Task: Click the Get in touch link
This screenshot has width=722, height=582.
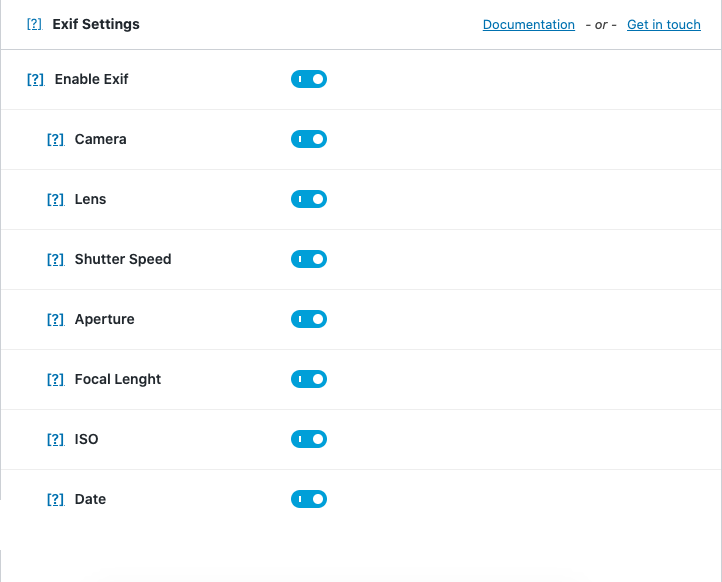Action: tap(663, 25)
